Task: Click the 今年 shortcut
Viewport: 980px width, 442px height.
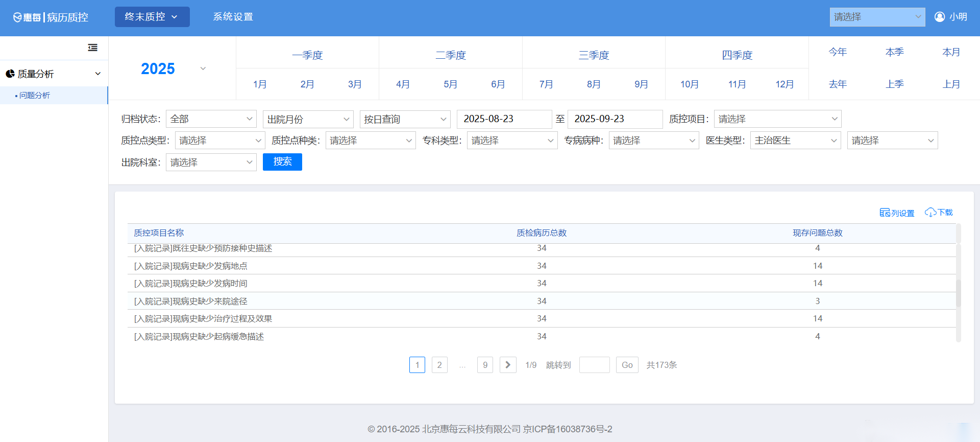Action: (x=838, y=52)
